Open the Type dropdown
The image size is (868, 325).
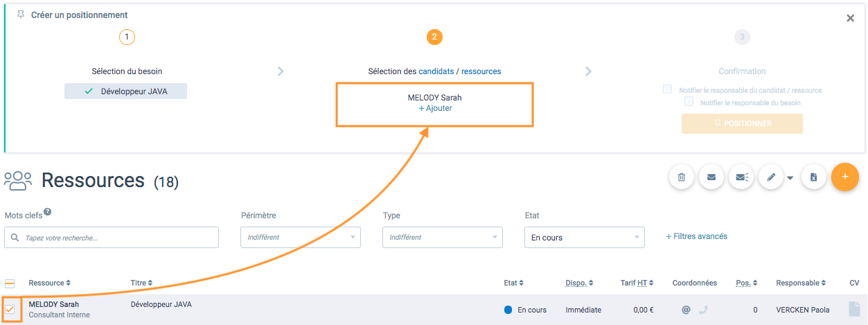pyautogui.click(x=443, y=237)
